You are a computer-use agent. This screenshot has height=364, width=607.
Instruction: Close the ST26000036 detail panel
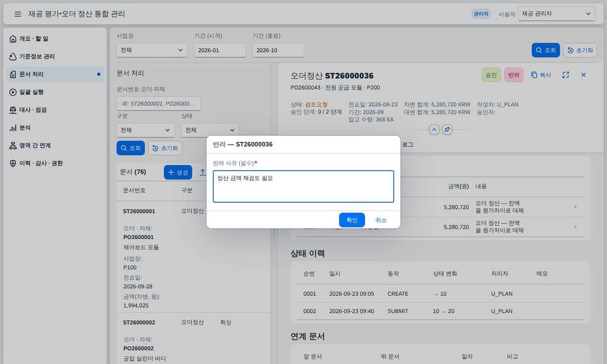(583, 75)
